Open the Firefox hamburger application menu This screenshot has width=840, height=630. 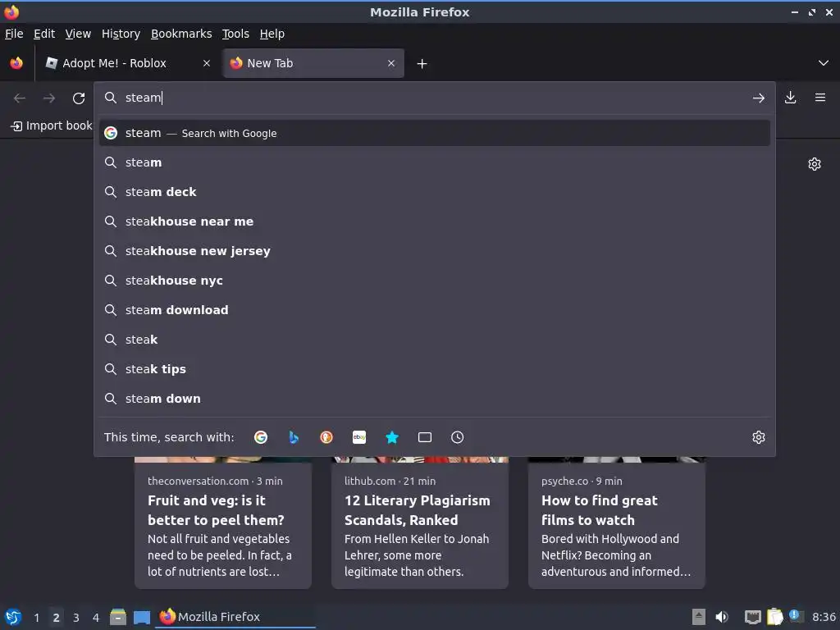click(820, 98)
